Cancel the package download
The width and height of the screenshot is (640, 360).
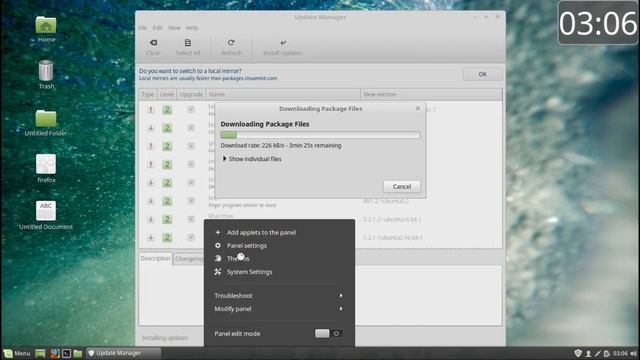pyautogui.click(x=402, y=187)
